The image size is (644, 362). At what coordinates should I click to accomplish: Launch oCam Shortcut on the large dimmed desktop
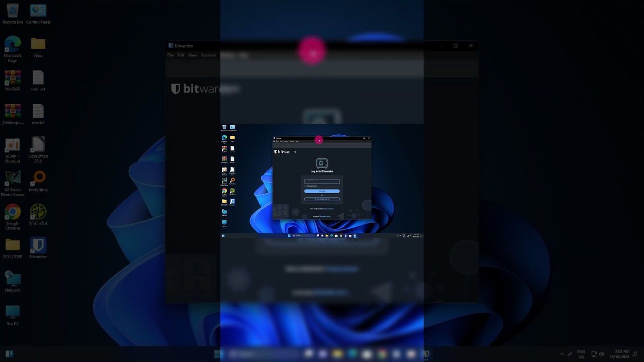point(13,150)
